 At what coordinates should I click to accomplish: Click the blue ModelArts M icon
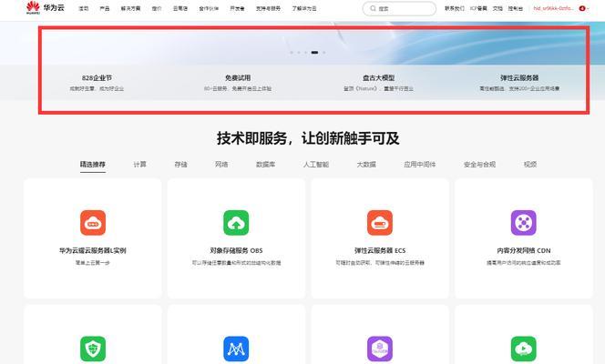[x=236, y=349]
